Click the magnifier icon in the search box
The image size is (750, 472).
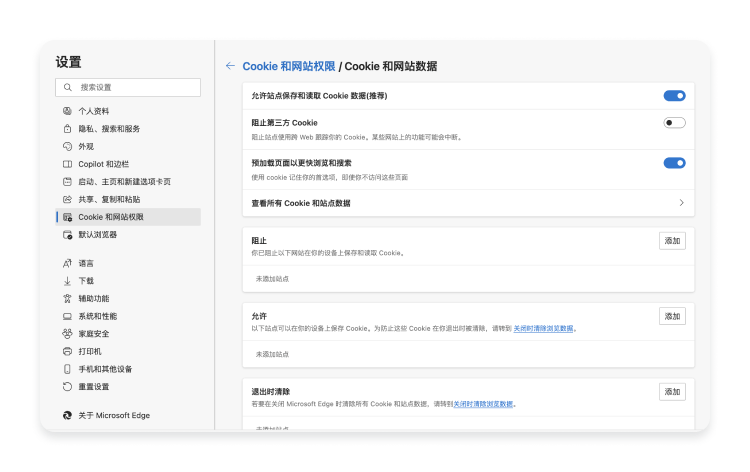pos(68,87)
